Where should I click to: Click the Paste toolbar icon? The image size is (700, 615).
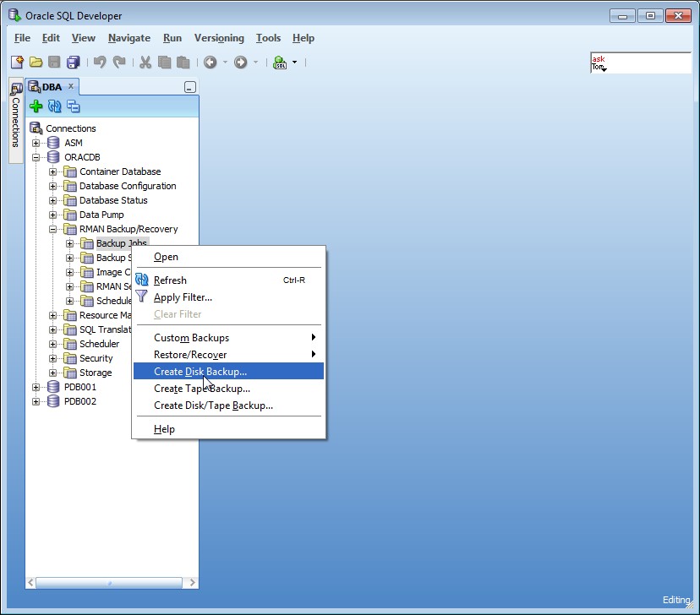coord(183,62)
